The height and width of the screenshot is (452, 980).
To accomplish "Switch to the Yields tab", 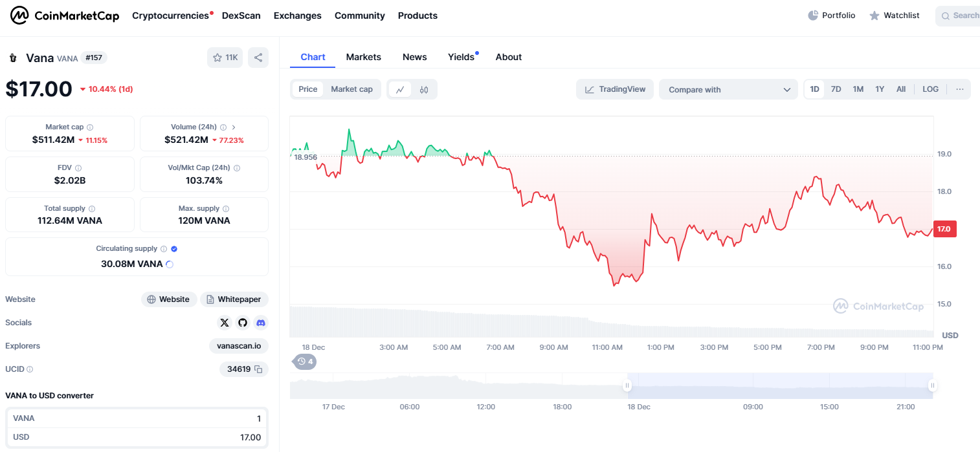I will [x=462, y=57].
